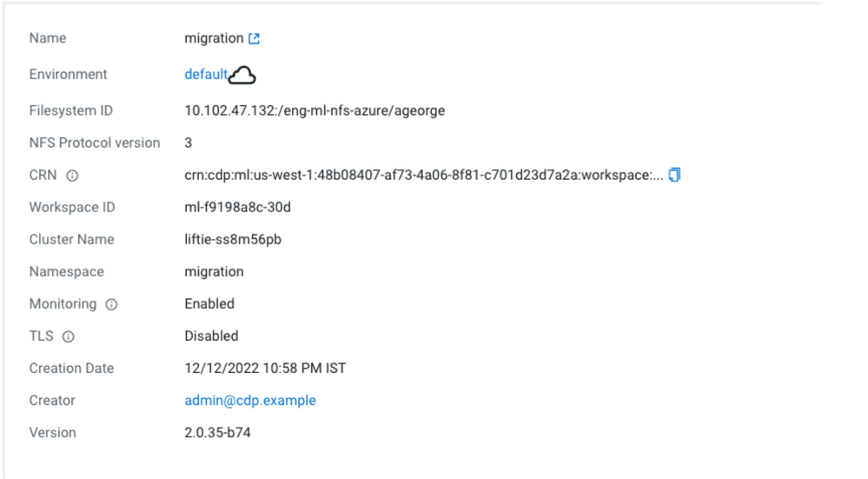Click the TLS status Disabled
Screen dimensions: 868x479
211,336
